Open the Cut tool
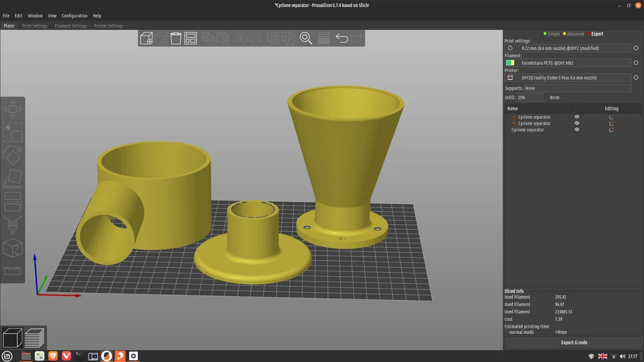This screenshot has width=644, height=362. [13, 201]
